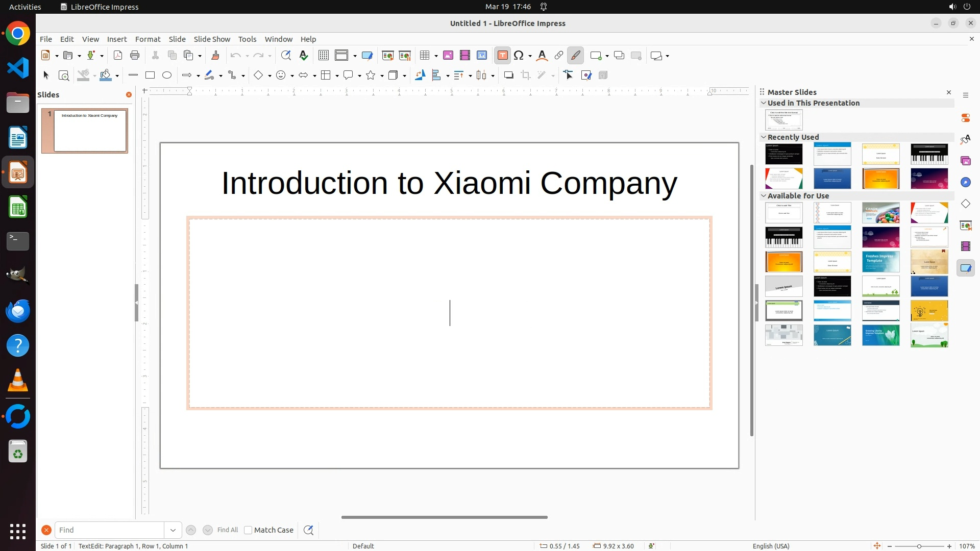Select the Rectangle drawing tool

(x=150, y=76)
